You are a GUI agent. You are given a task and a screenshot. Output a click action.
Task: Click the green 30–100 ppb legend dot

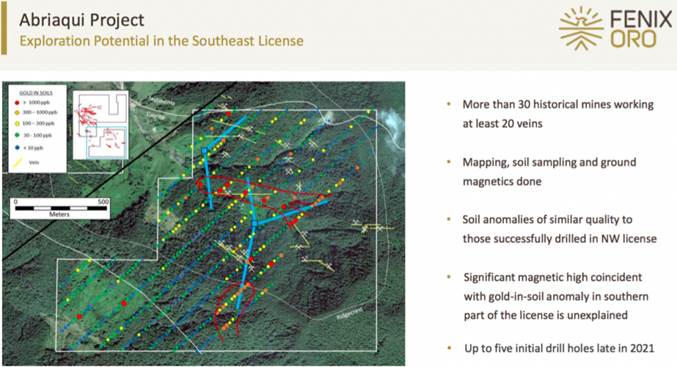click(17, 135)
